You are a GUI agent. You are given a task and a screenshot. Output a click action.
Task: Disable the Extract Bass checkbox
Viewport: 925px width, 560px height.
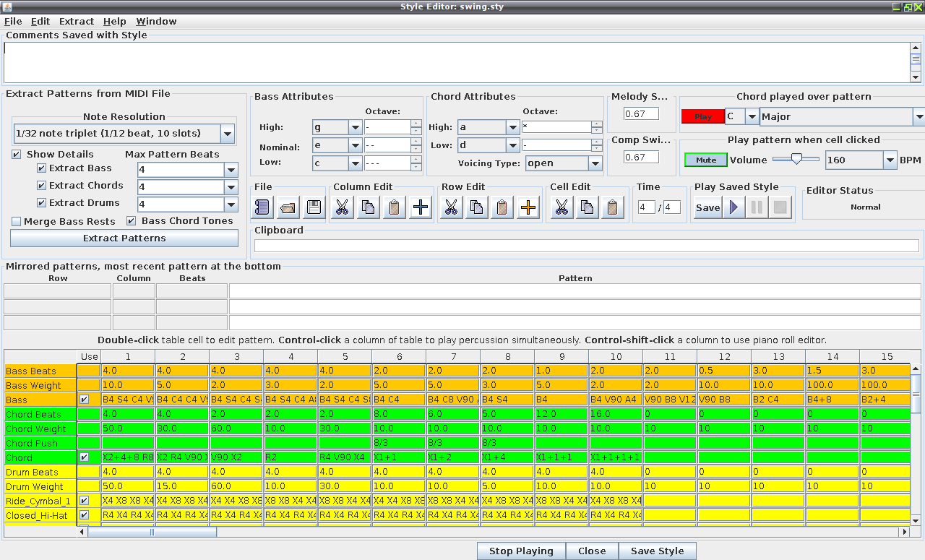click(x=42, y=168)
